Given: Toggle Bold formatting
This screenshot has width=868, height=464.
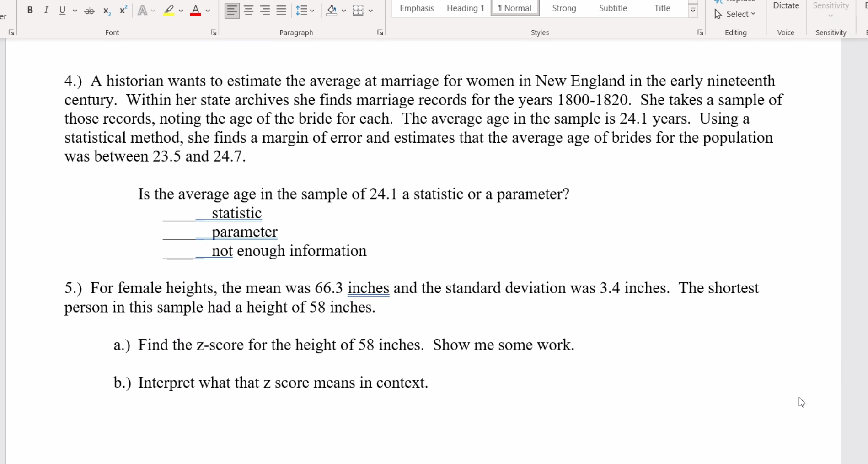Looking at the screenshot, I should pyautogui.click(x=30, y=10).
